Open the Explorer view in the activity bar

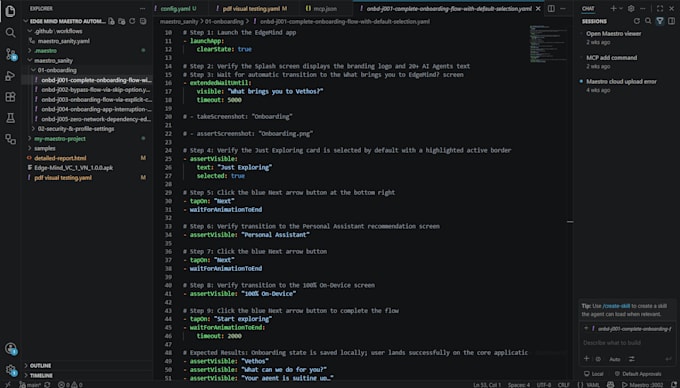[x=10, y=11]
